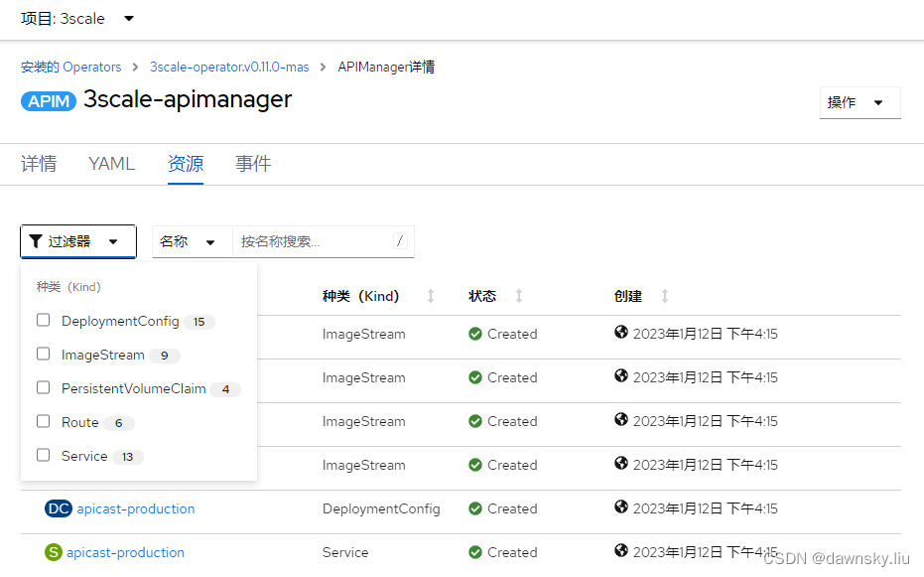Switch to the 事件 tab
924x577 pixels.
coord(253,163)
